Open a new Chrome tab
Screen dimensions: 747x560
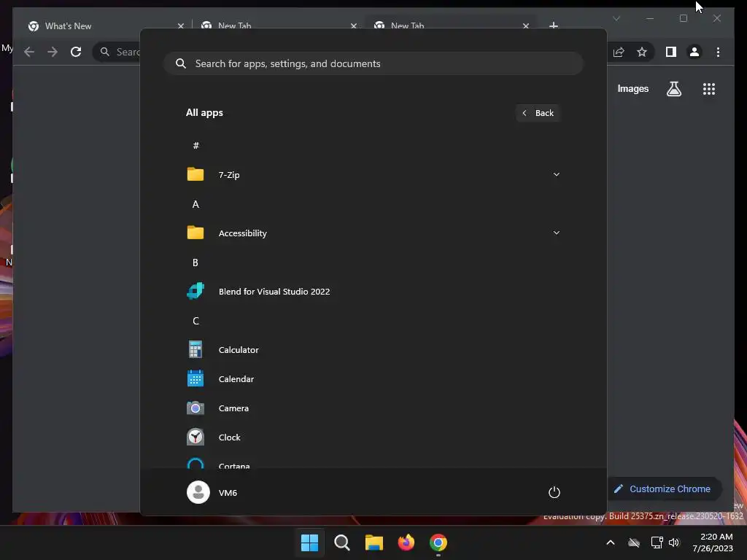point(554,26)
